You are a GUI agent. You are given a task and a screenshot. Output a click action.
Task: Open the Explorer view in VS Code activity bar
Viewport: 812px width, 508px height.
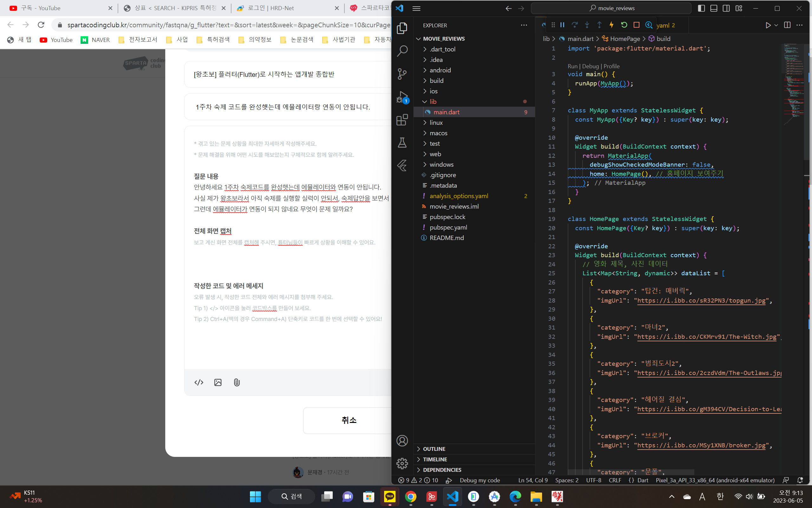point(402,28)
